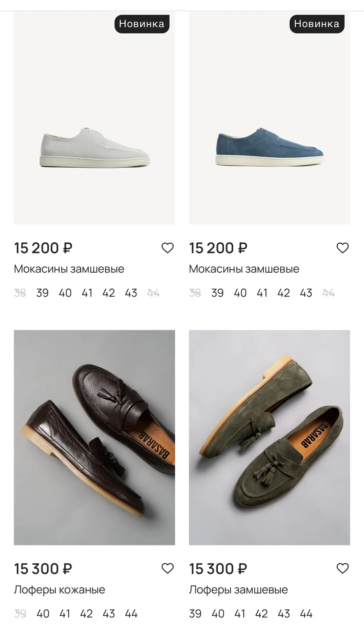View the green suede loafers image
364x632 pixels.
click(270, 437)
